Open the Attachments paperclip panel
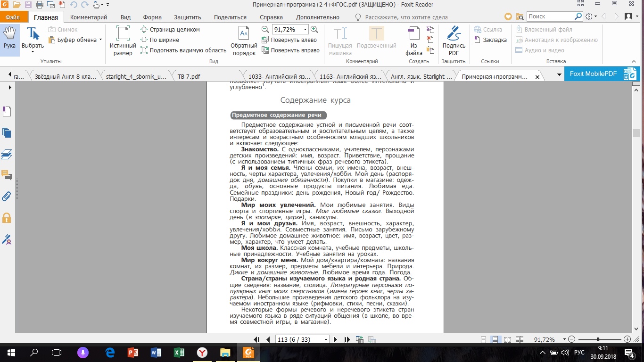Viewport: 644px width, 362px height. coord(7,196)
